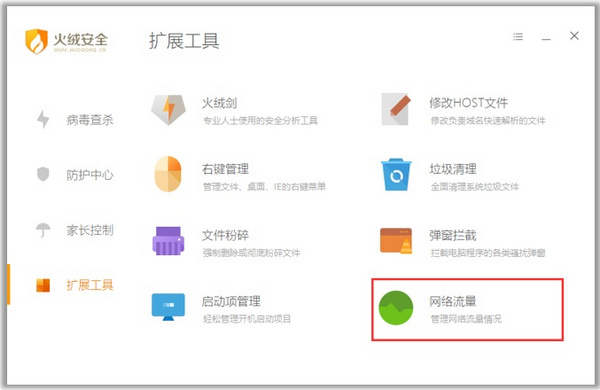Click the 火绒安全 shield logo
The image size is (600, 390).
click(x=36, y=41)
